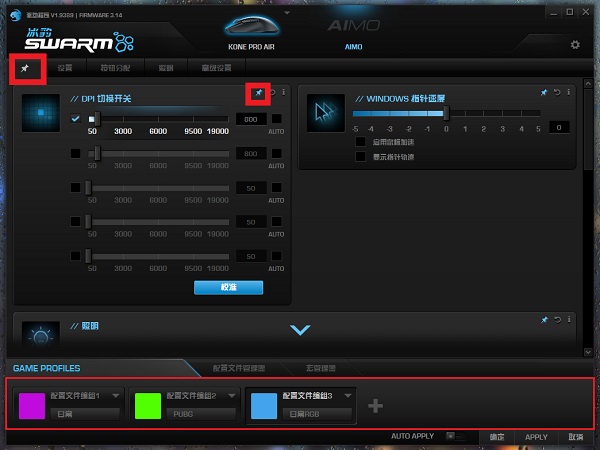Select the KONE PRO AIR mouse device

tap(251, 33)
